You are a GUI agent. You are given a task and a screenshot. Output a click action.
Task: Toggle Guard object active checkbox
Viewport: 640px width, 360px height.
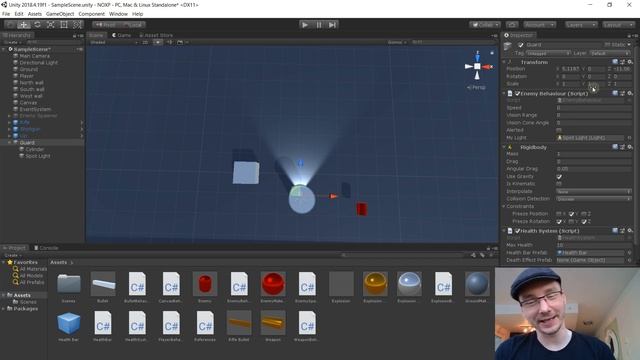pos(520,45)
